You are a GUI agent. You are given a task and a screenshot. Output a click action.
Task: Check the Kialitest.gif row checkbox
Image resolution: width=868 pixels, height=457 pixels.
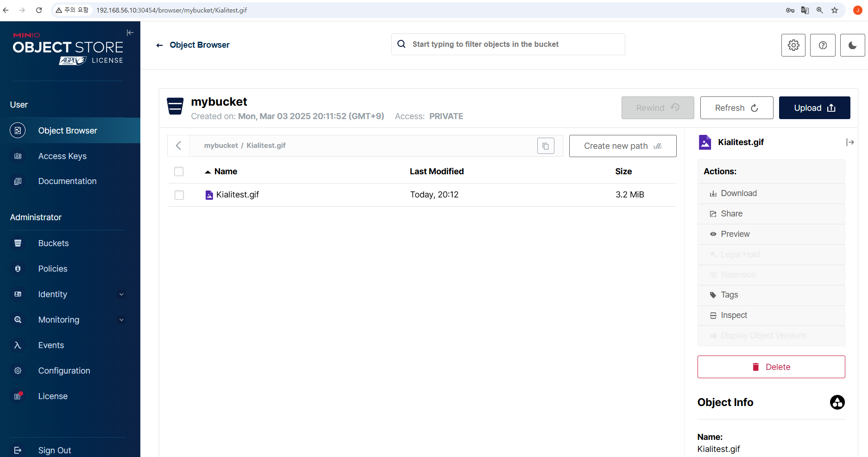click(x=179, y=195)
